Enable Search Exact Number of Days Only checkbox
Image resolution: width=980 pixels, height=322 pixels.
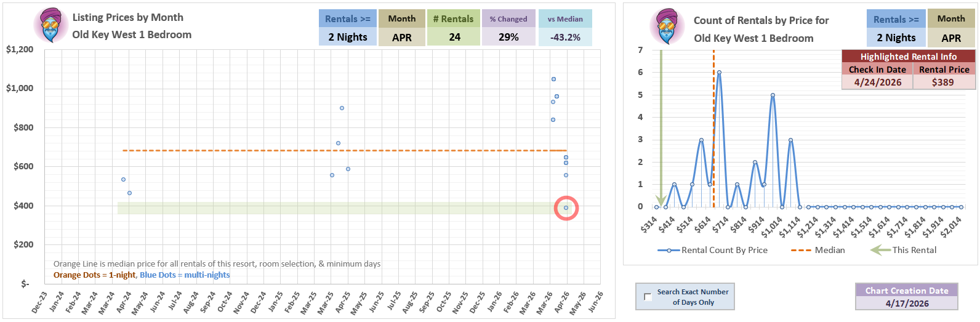point(648,297)
